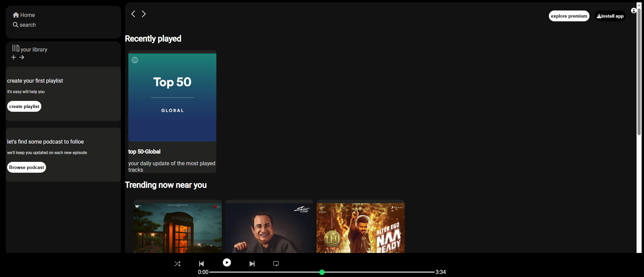Click the create playlist button
This screenshot has height=277, width=644.
(x=24, y=106)
